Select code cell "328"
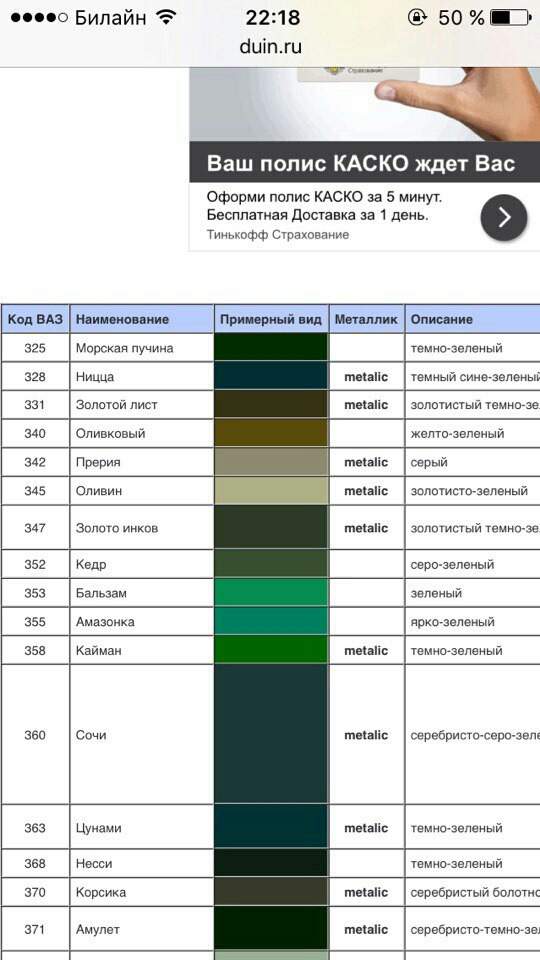 coord(35,377)
